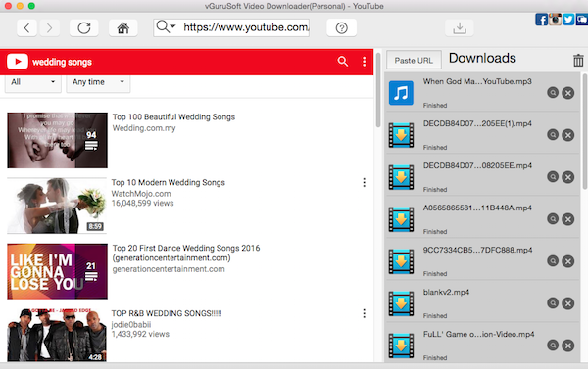
Task: Remove FuLL' Game o...ion-Video.mp4 download
Action: pos(568,346)
